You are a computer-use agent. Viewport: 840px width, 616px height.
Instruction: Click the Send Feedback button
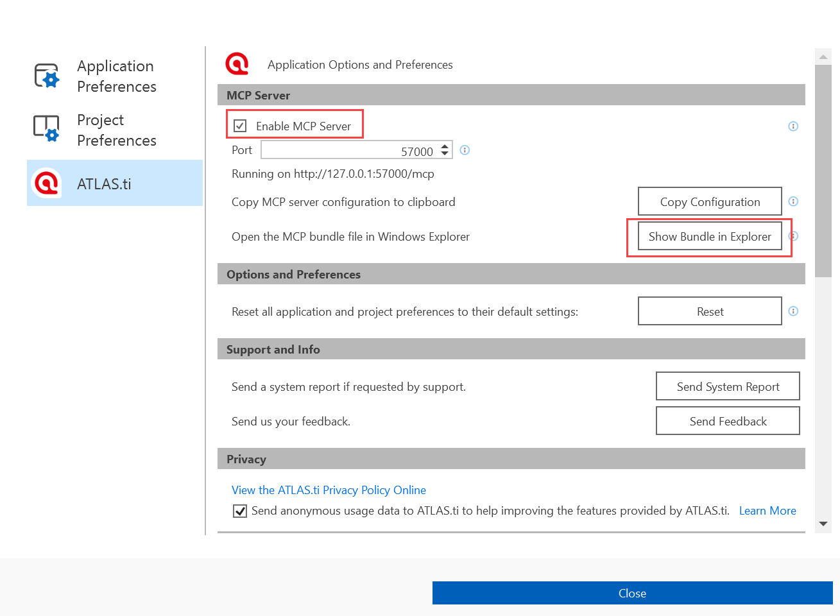point(728,421)
